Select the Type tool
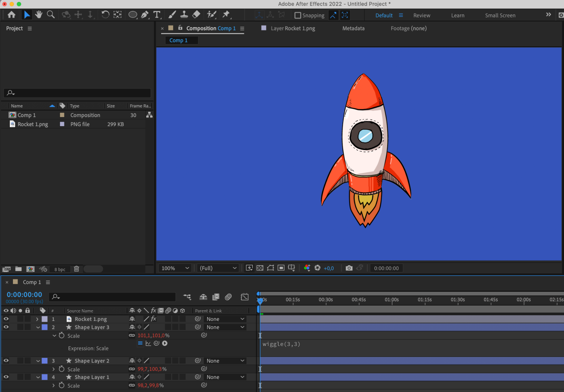This screenshot has width=564, height=392. click(157, 15)
